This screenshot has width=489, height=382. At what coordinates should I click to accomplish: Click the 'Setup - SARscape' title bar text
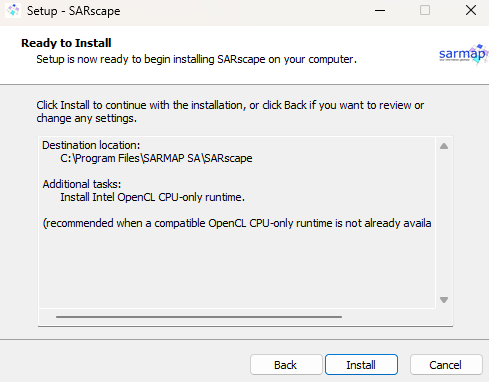point(73,11)
